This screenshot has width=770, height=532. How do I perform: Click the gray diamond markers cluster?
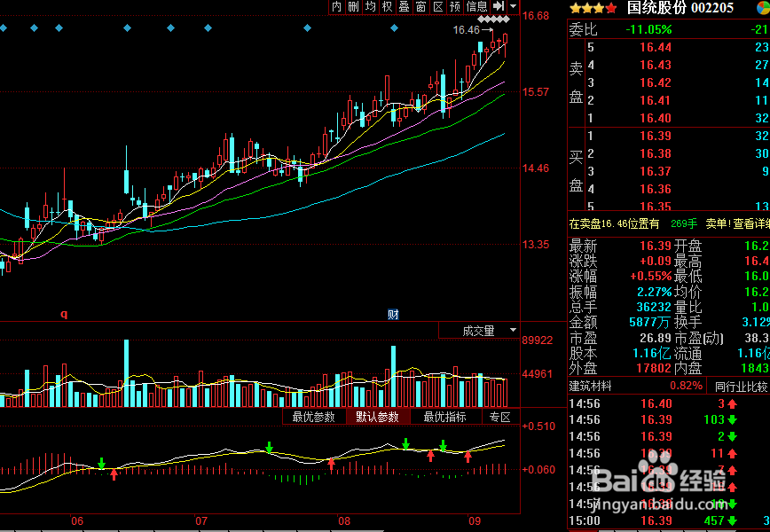tap(493, 20)
